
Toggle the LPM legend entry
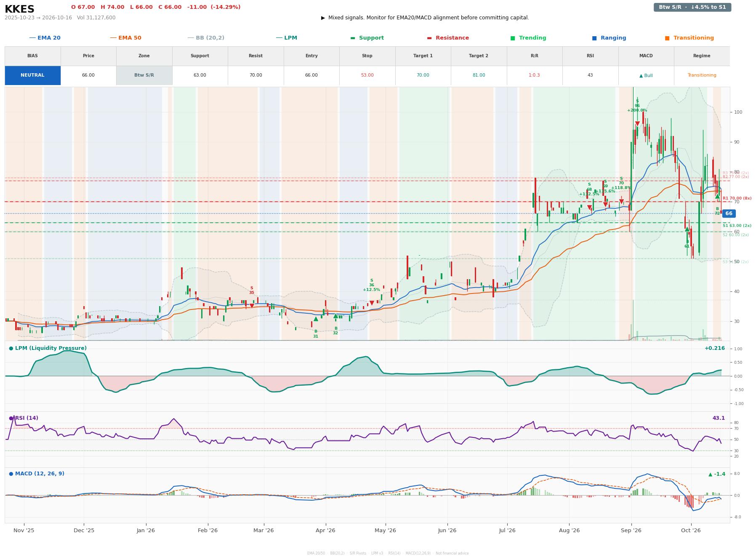pyautogui.click(x=287, y=38)
